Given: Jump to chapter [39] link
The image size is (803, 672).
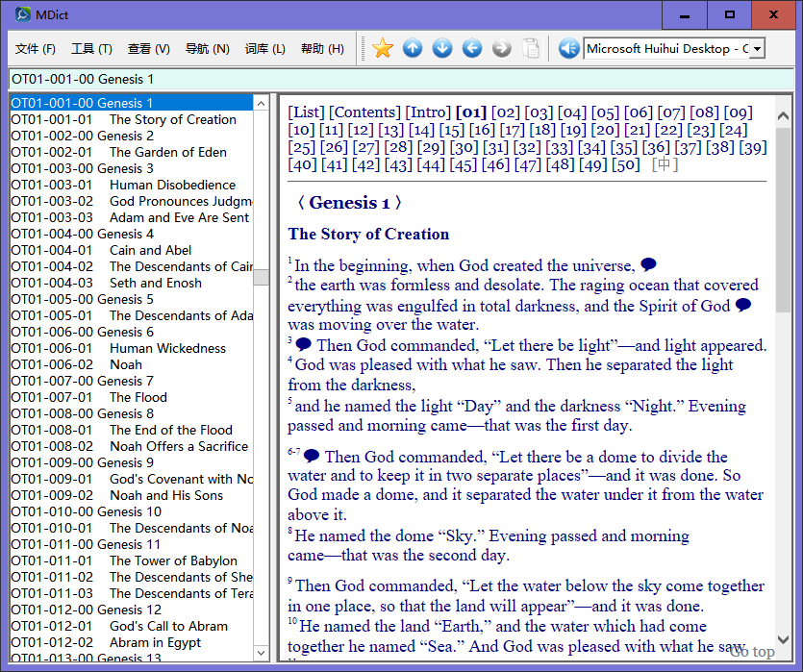Looking at the screenshot, I should (753, 147).
